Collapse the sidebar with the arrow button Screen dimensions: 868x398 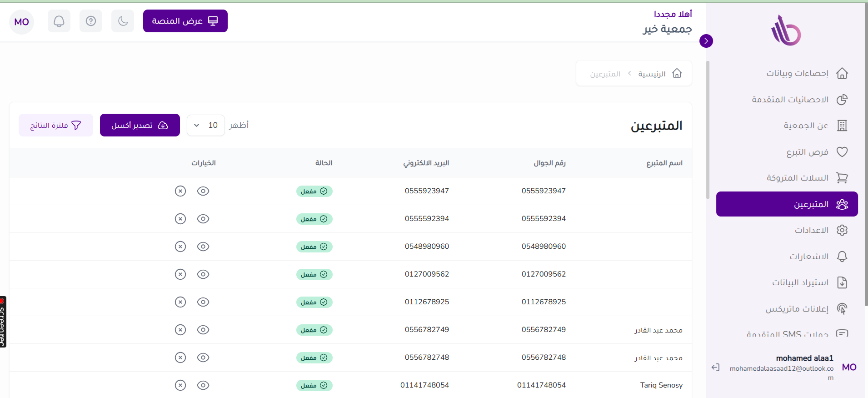(706, 41)
